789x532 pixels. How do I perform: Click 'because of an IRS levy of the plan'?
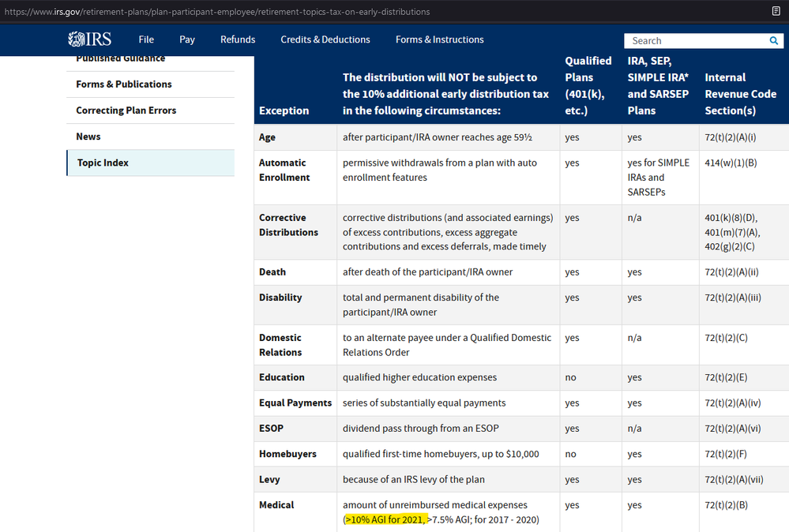(414, 480)
